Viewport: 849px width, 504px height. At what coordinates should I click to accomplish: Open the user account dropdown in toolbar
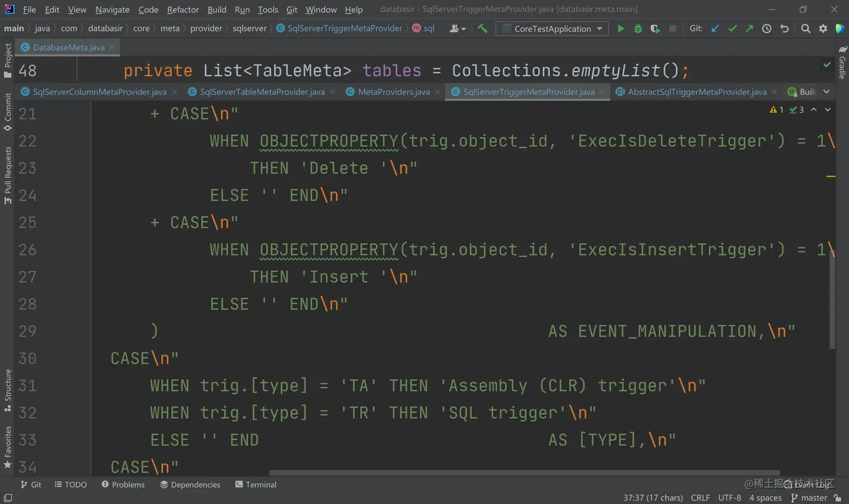(458, 29)
